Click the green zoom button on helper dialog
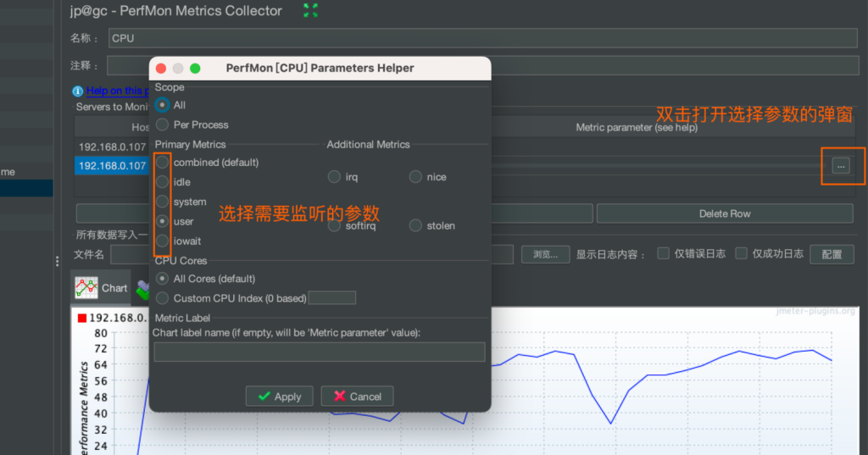This screenshot has width=868, height=455. pyautogui.click(x=195, y=68)
